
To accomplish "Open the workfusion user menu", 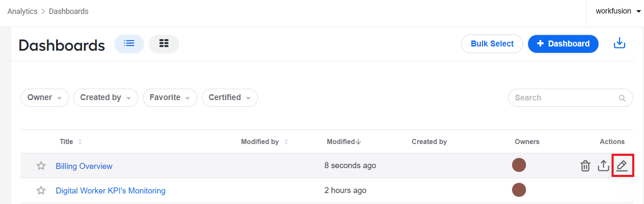I will [619, 11].
